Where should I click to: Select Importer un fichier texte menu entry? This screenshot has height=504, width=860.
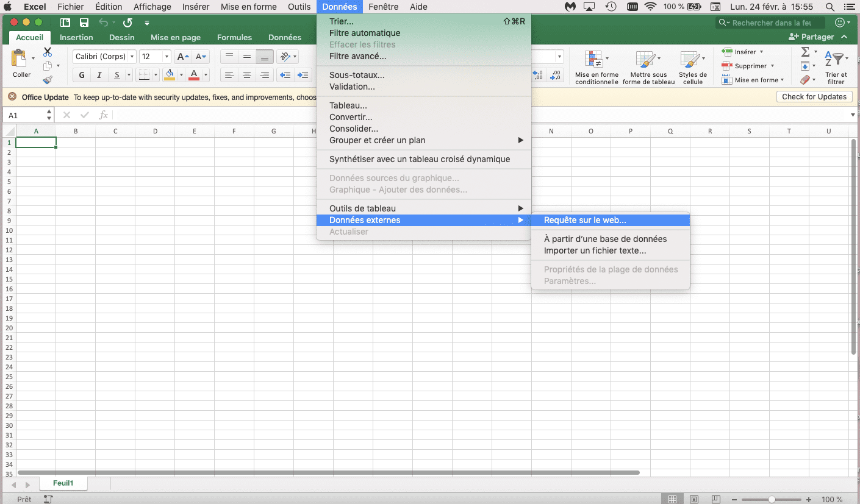point(595,250)
